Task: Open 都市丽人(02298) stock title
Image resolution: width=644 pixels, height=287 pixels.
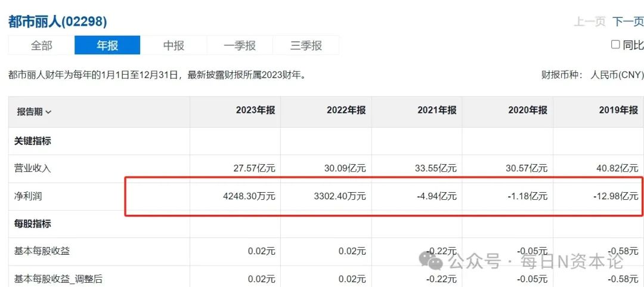Action: point(57,21)
